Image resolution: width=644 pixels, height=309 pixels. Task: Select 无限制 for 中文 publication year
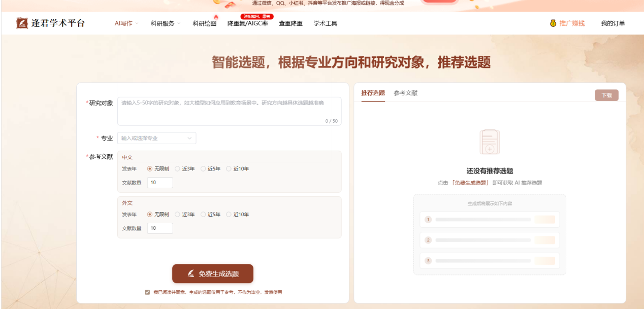tap(150, 169)
